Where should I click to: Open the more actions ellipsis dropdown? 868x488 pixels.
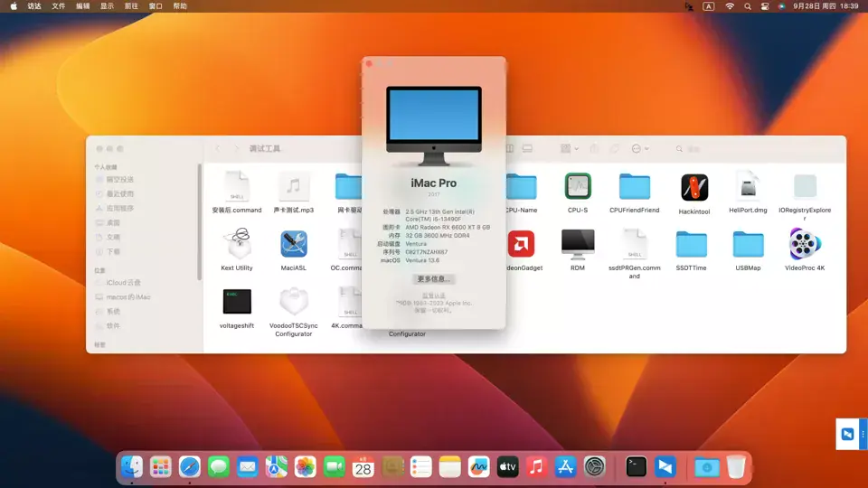[640, 148]
